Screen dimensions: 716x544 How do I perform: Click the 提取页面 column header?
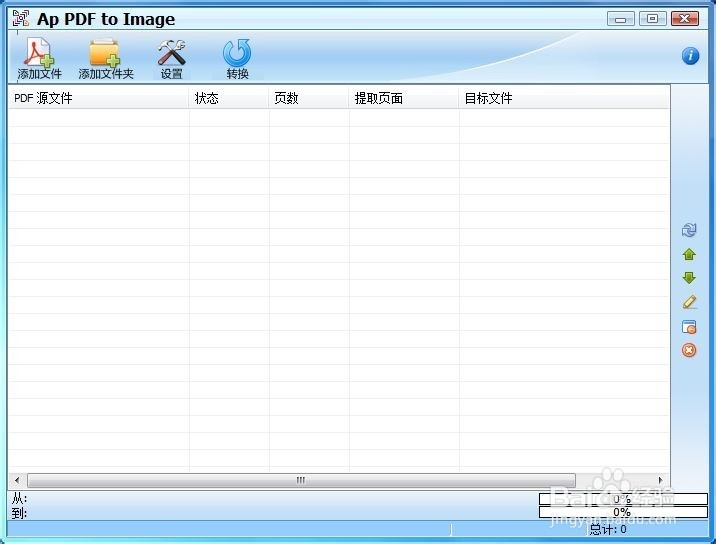404,98
